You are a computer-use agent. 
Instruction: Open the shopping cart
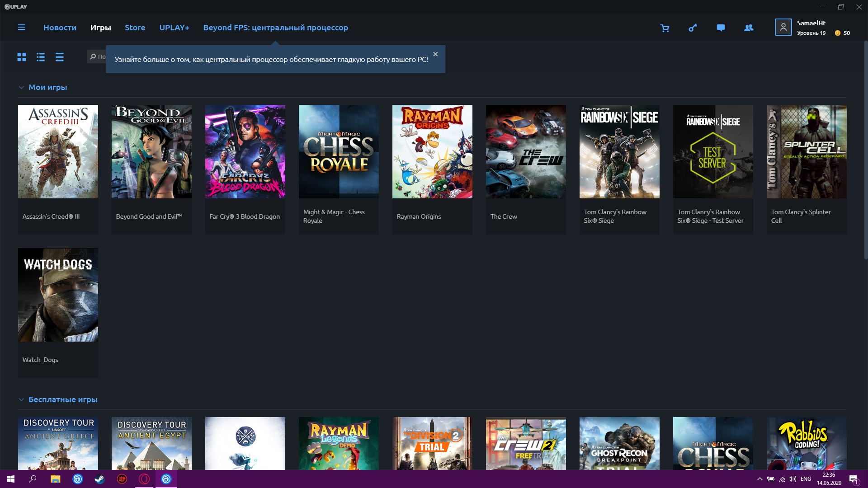(665, 28)
